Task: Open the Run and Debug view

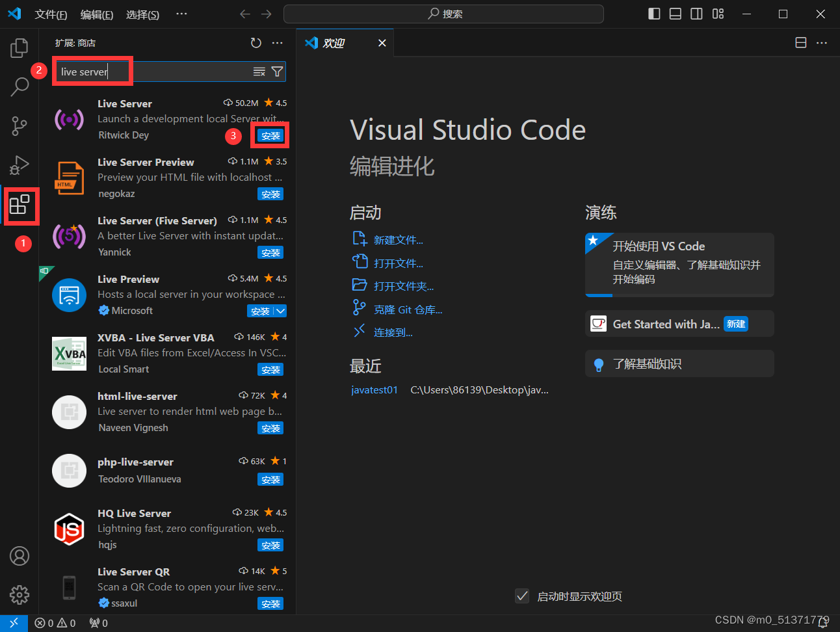Action: pos(20,165)
